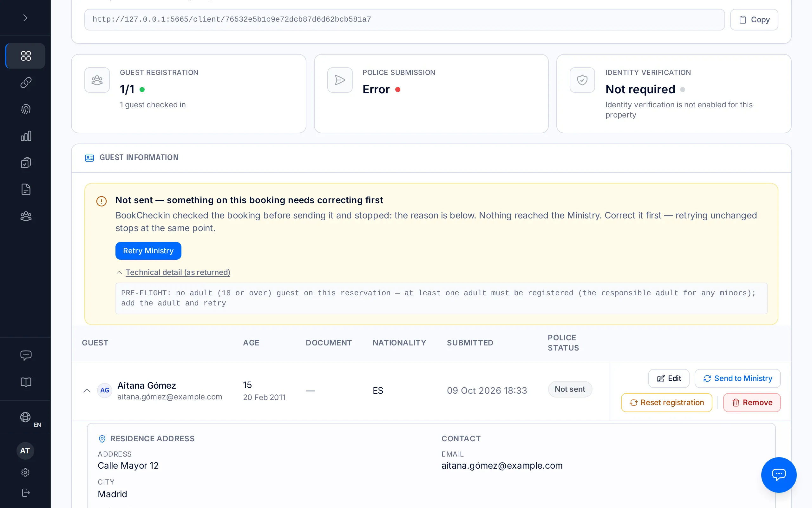The width and height of the screenshot is (812, 508).
Task: Click the Calle Mayor 12 address value
Action: pyautogui.click(x=128, y=466)
